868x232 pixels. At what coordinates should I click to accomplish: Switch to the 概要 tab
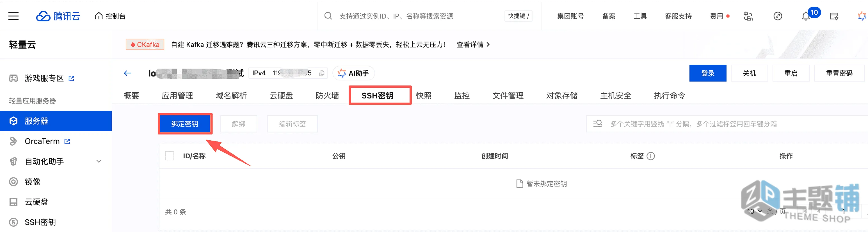(x=131, y=96)
